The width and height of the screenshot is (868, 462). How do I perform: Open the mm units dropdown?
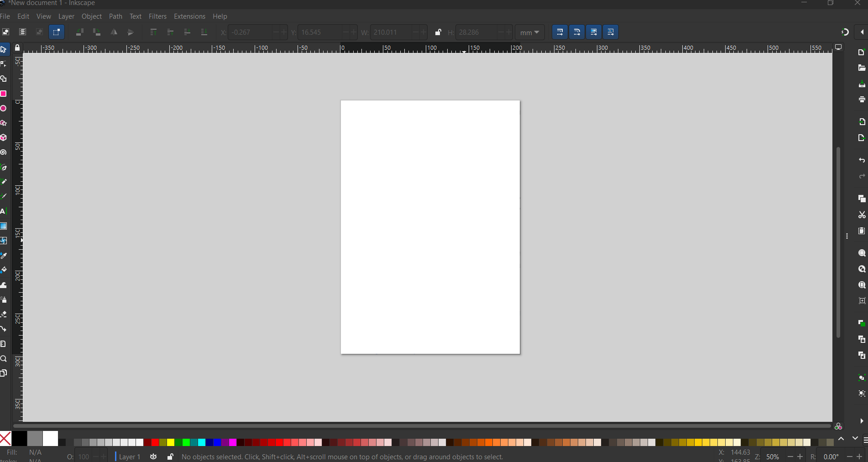(x=530, y=32)
